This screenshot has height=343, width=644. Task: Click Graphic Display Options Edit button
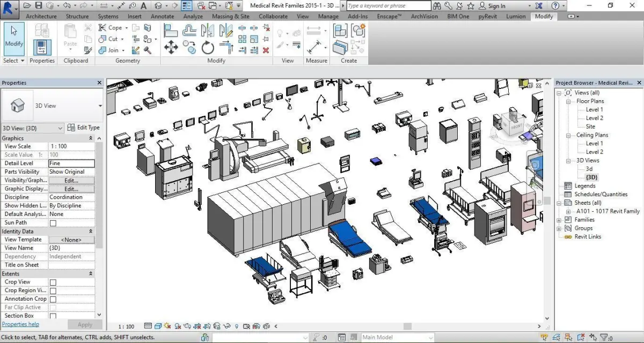pos(71,189)
